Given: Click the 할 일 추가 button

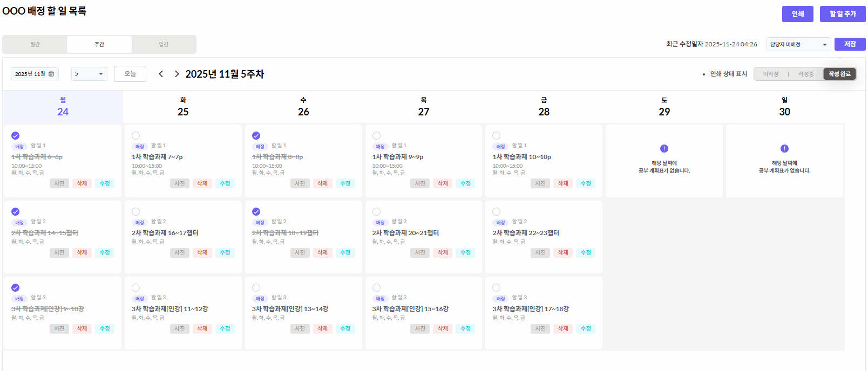Looking at the screenshot, I should pos(842,14).
